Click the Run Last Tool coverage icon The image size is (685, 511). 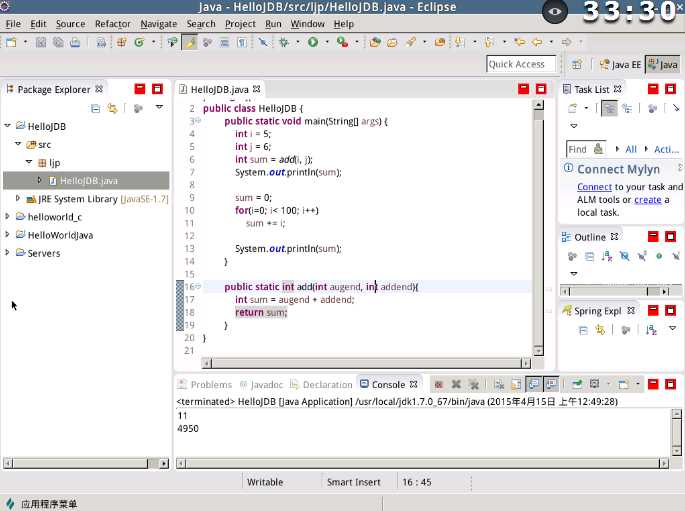pyautogui.click(x=342, y=42)
